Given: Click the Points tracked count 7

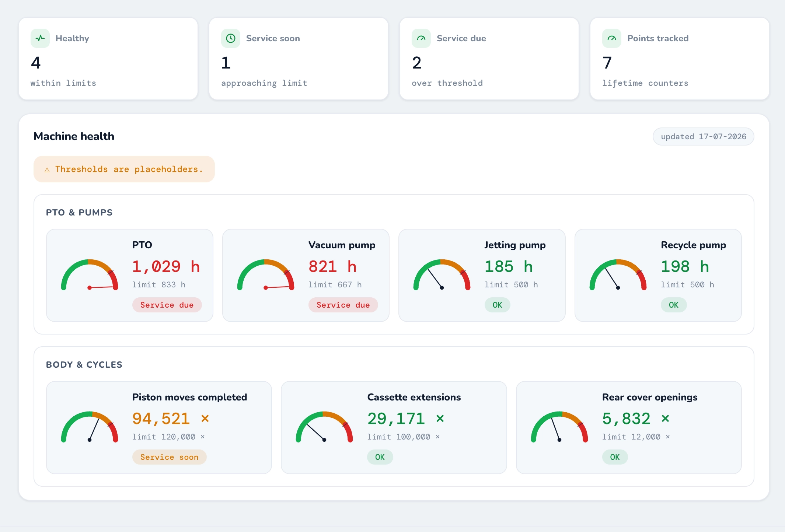Looking at the screenshot, I should [x=607, y=63].
